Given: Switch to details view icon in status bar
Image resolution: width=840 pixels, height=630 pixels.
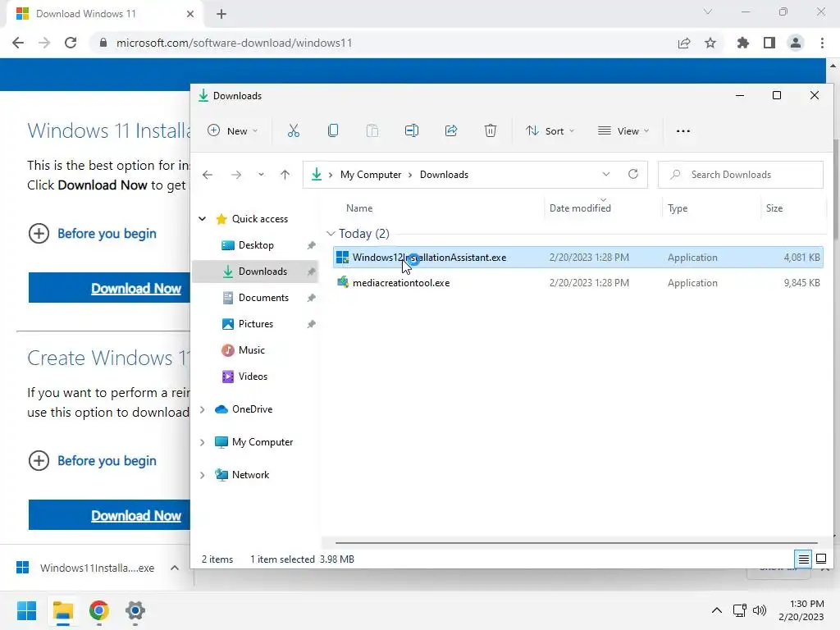Looking at the screenshot, I should (804, 559).
